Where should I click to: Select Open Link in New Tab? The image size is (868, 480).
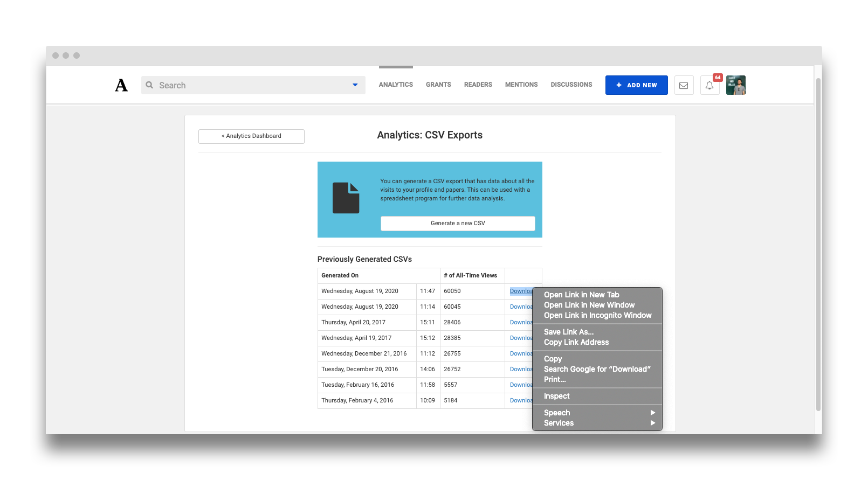[581, 295]
